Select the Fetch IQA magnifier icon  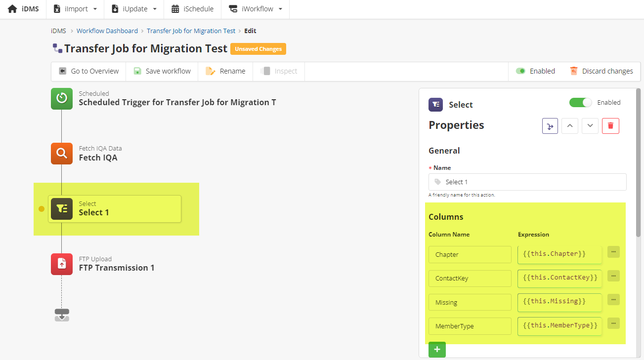pos(62,153)
